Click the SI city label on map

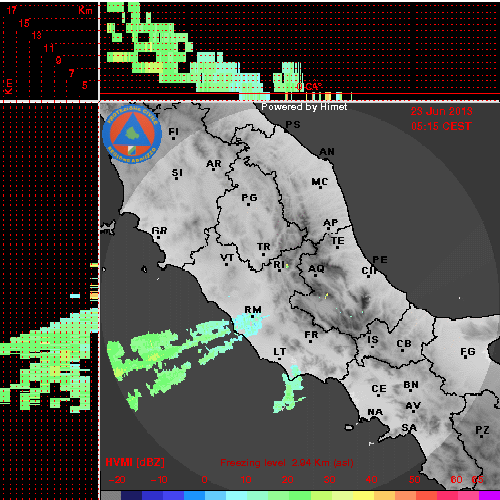point(177,173)
